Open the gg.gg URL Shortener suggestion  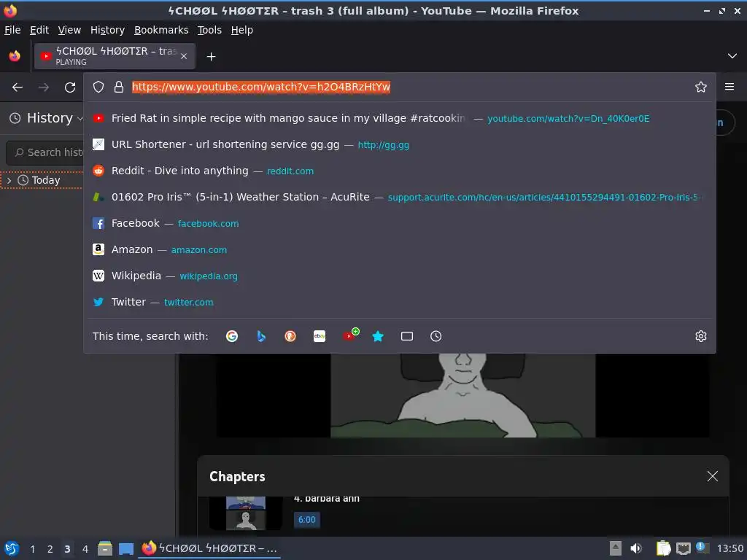pos(399,144)
